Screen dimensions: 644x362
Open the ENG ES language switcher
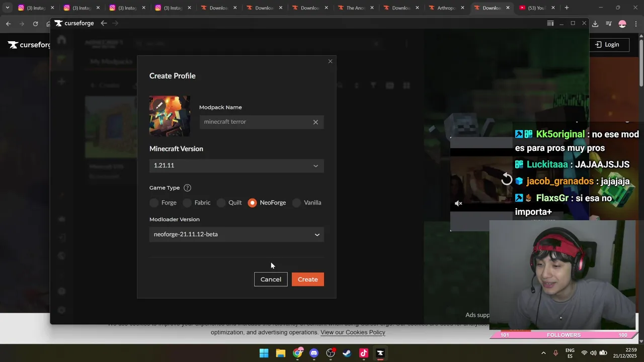570,353
